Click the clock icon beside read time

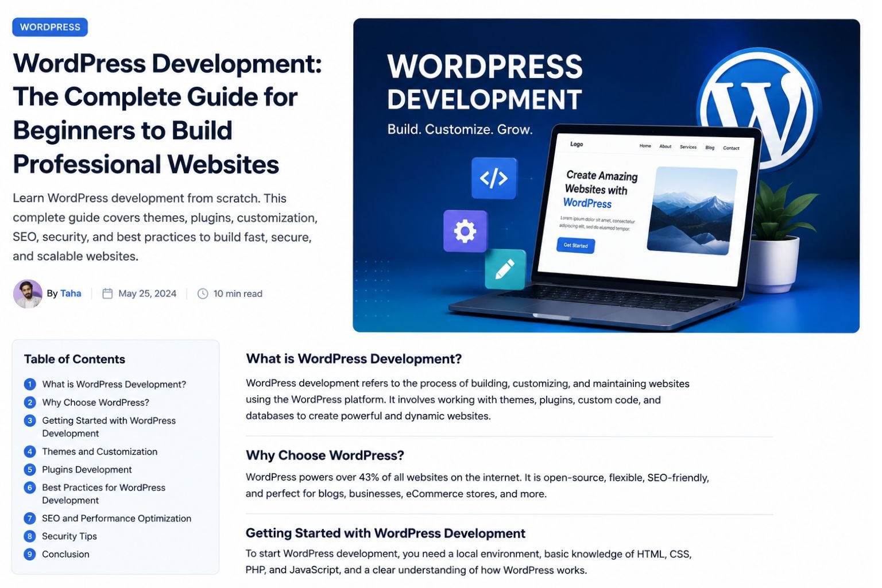(203, 293)
